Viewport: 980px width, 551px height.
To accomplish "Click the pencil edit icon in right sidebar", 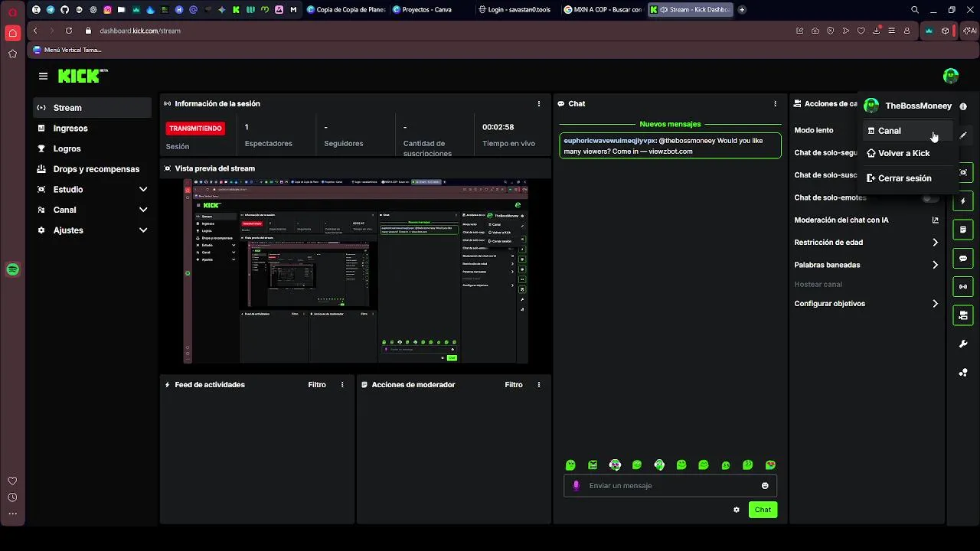I will (963, 135).
